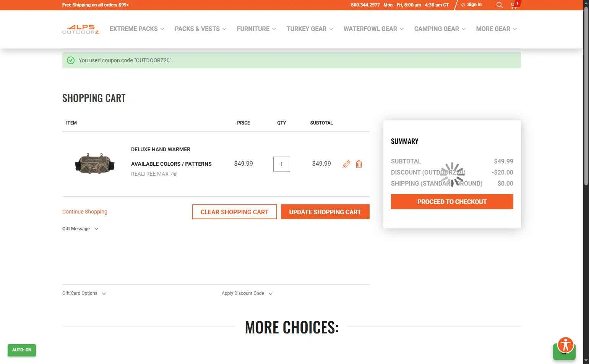Expand the Gift Message section

point(80,229)
